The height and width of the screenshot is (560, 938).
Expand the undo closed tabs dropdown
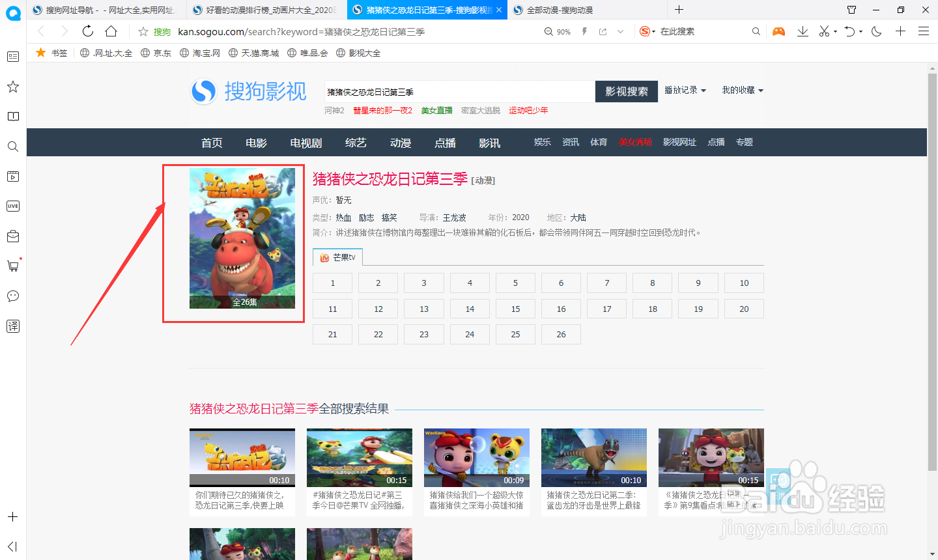(861, 31)
